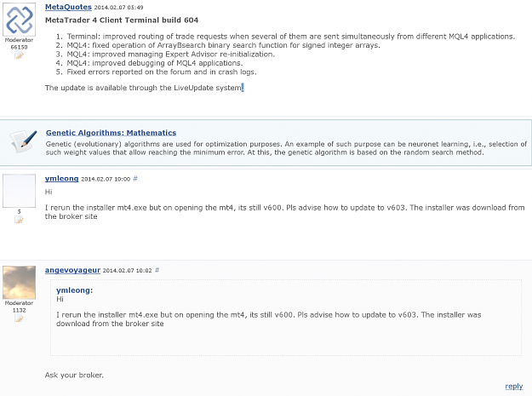Viewport: 532px width, 396px height.
Task: Click the MetaQuotes avatar logo
Action: point(19,20)
